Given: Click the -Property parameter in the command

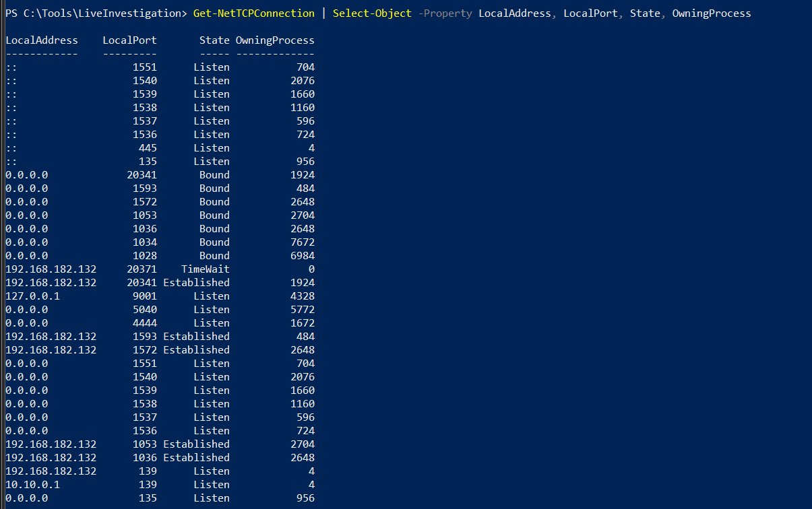Looking at the screenshot, I should pos(445,13).
